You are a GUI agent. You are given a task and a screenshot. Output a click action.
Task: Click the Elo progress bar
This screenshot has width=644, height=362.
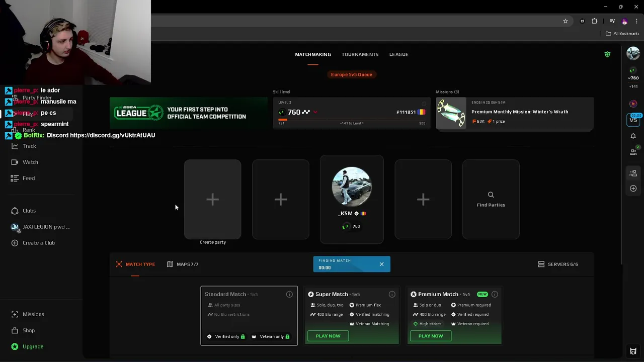(x=352, y=120)
